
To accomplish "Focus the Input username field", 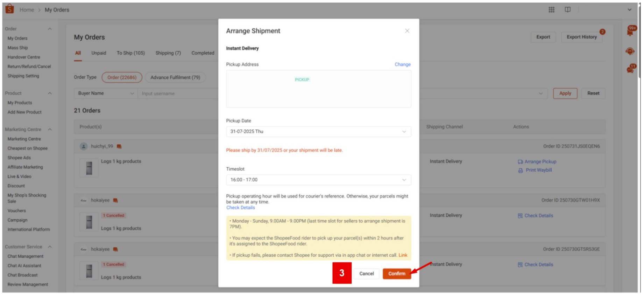I will tap(178, 94).
